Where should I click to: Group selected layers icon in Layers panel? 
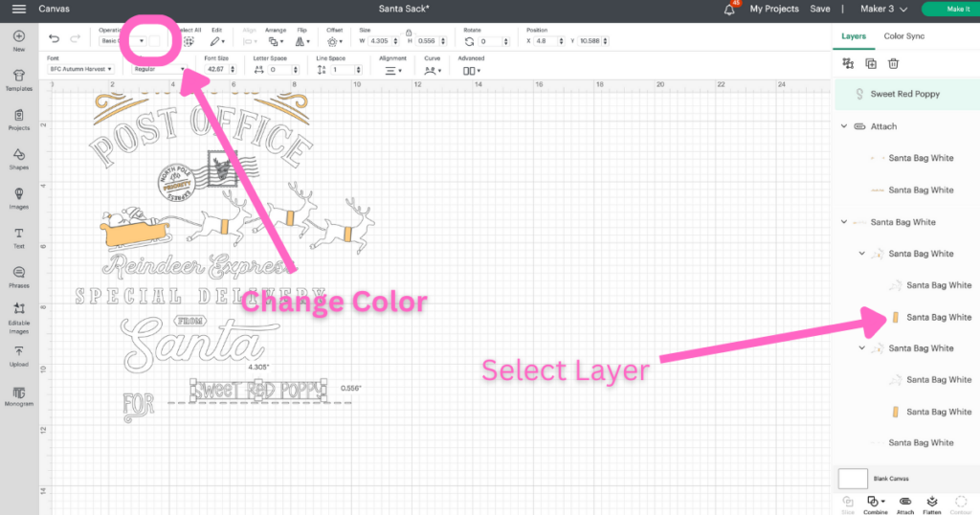(848, 63)
